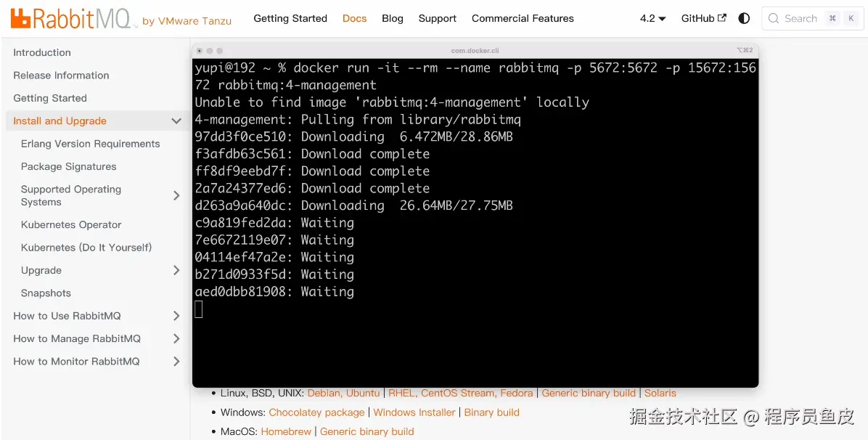This screenshot has width=868, height=440.
Task: Open the Support menu item
Action: pos(438,18)
